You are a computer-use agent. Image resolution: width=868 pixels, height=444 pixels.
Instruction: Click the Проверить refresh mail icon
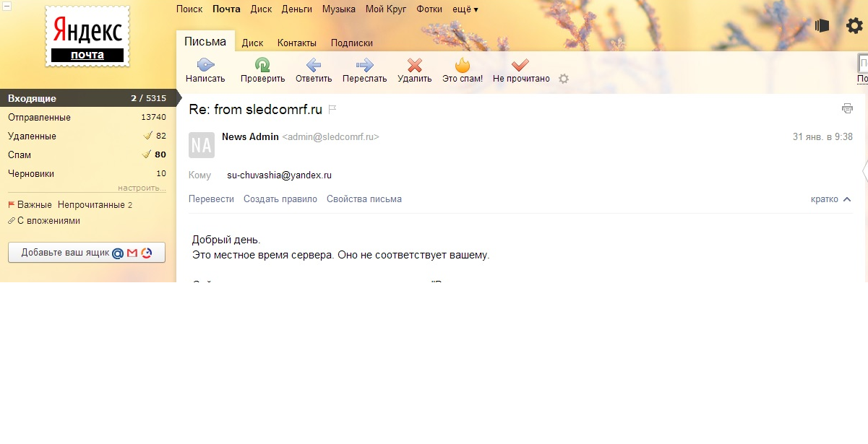262,65
